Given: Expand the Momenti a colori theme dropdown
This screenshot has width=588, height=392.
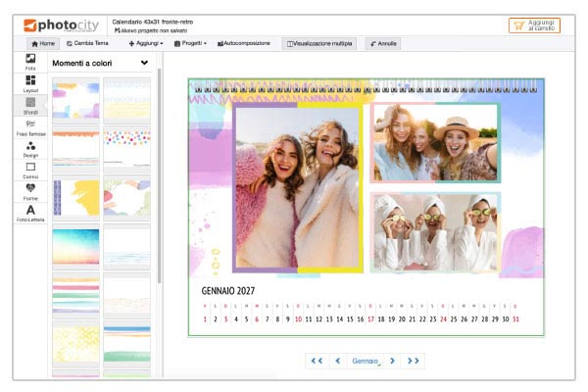Looking at the screenshot, I should tap(144, 63).
